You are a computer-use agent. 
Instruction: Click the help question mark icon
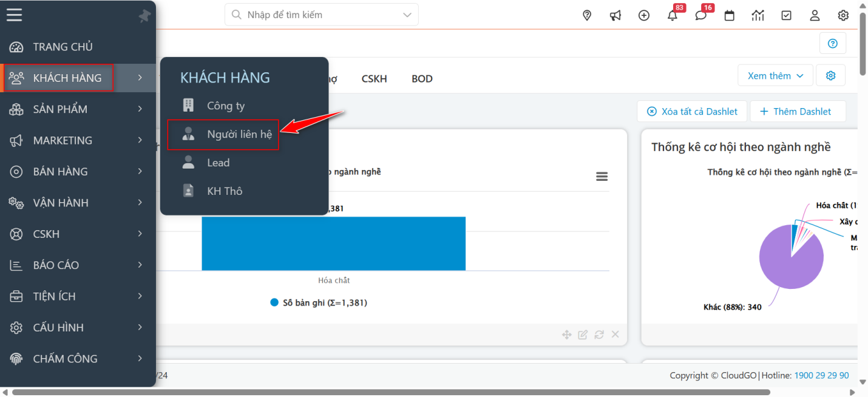click(x=832, y=43)
